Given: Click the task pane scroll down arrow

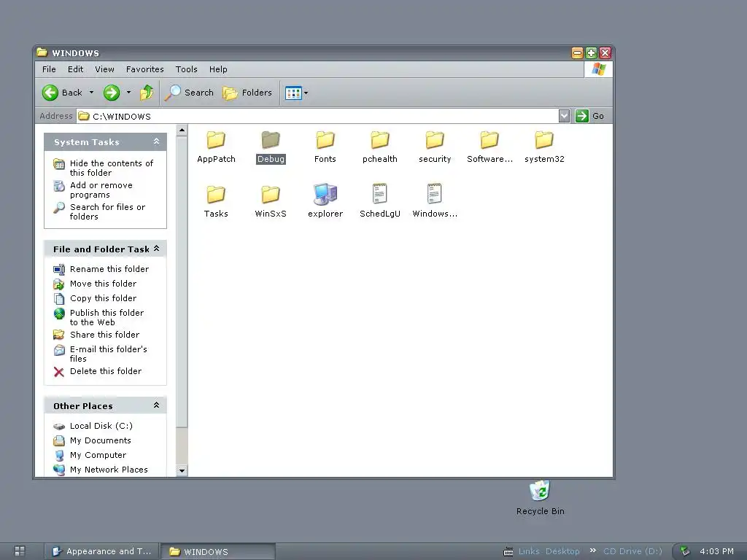Looking at the screenshot, I should [182, 470].
